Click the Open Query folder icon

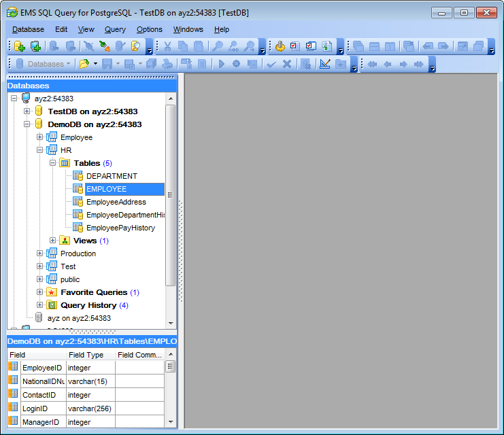(x=84, y=64)
